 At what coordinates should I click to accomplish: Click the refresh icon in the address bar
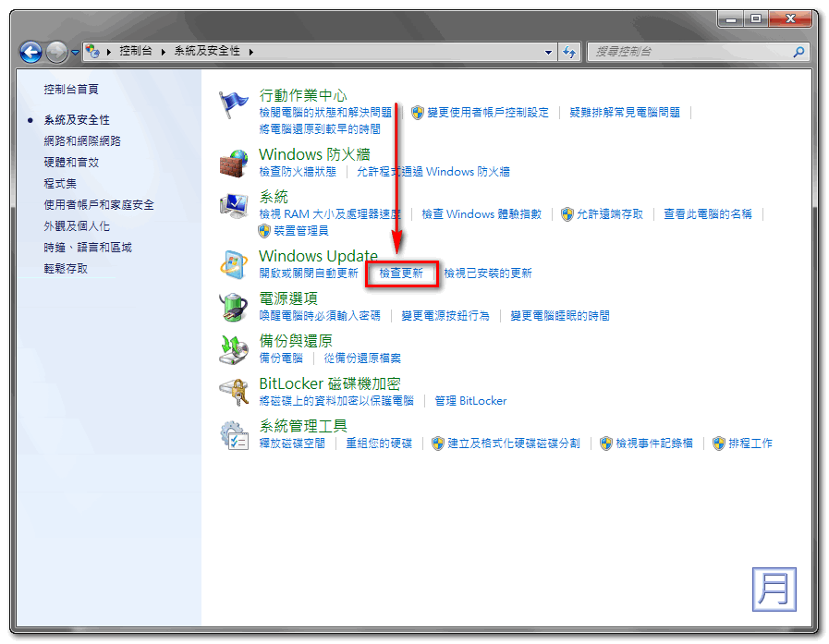[570, 52]
